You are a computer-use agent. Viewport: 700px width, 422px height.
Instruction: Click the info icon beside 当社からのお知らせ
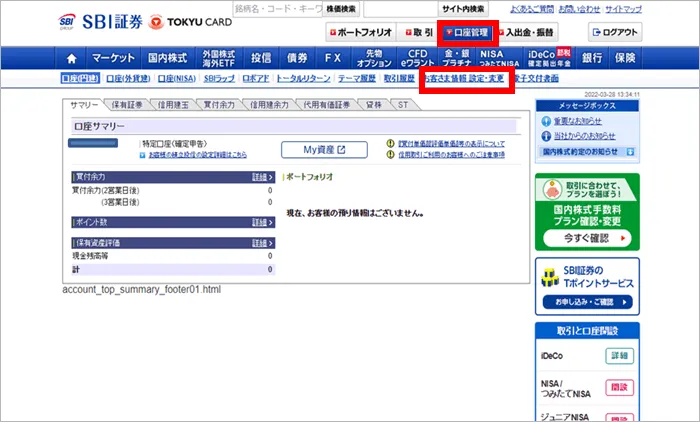[545, 134]
